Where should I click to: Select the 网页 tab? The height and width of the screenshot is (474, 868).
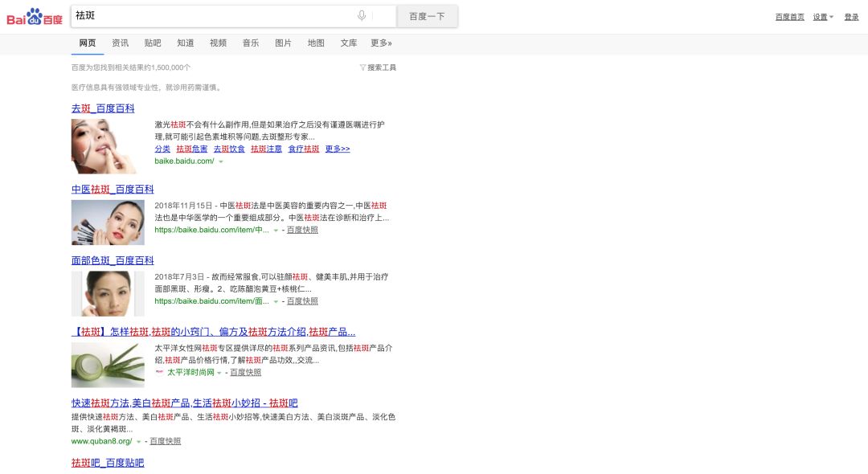[x=88, y=43]
